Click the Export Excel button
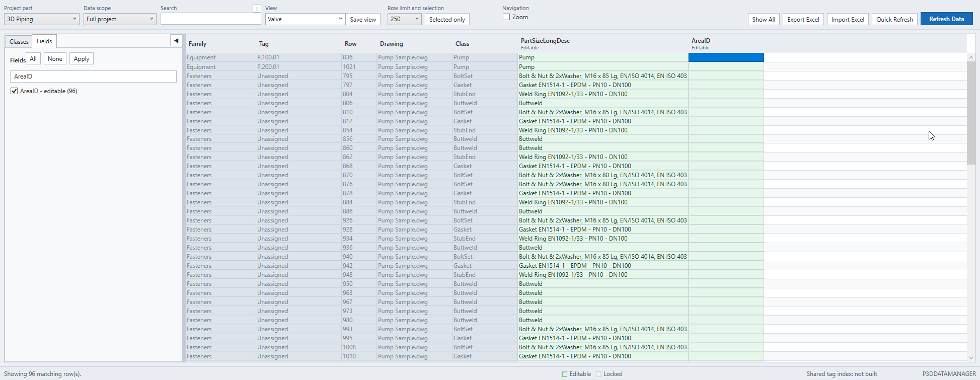The height and width of the screenshot is (380, 980). (803, 19)
